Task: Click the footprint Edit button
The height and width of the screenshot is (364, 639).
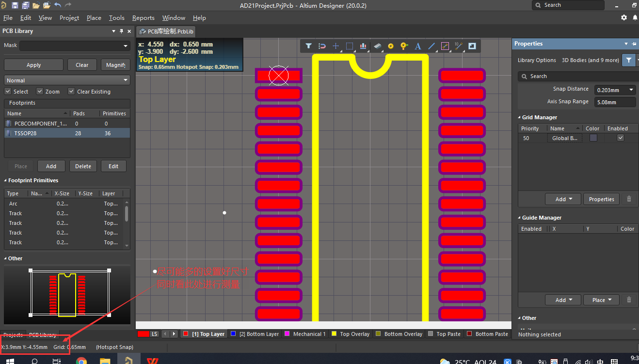Action: (113, 166)
